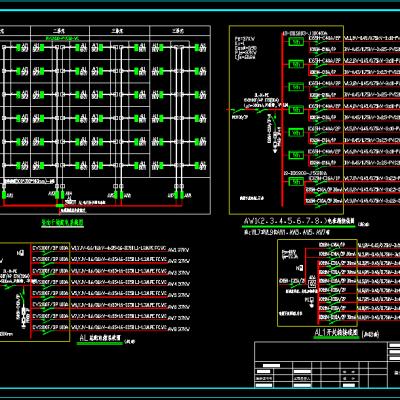Click the fourth green Wh meter box
Image resolution: width=400 pixels, height=400 pixels.
(x=296, y=109)
